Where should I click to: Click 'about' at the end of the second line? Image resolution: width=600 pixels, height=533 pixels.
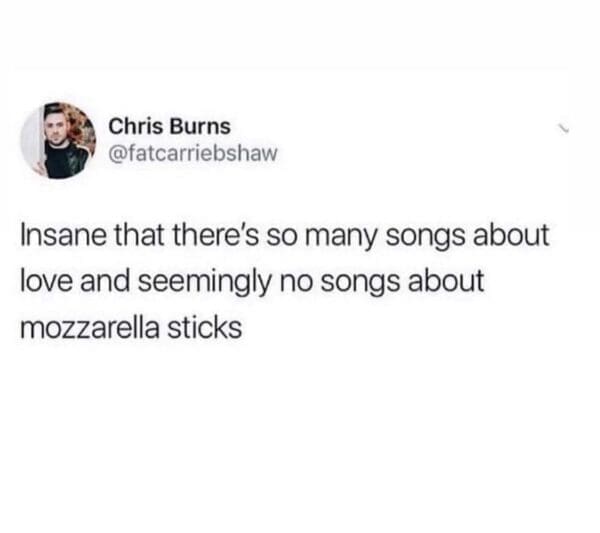(446, 281)
